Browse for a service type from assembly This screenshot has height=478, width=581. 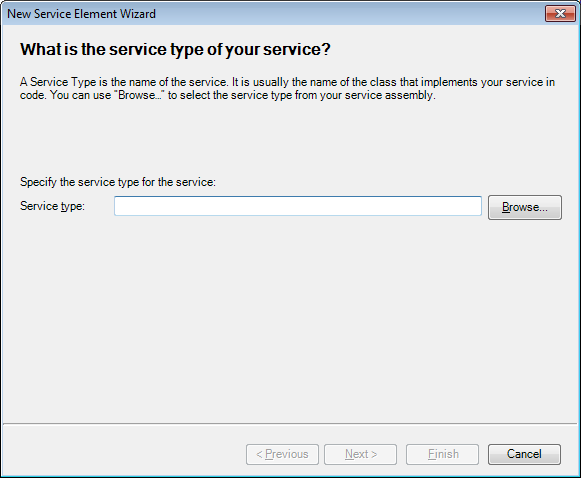525,207
